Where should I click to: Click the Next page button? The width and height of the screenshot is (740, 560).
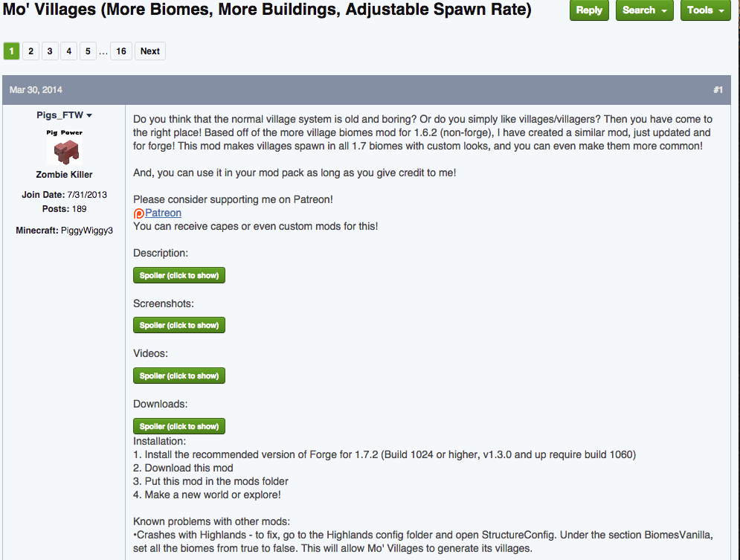(x=150, y=51)
